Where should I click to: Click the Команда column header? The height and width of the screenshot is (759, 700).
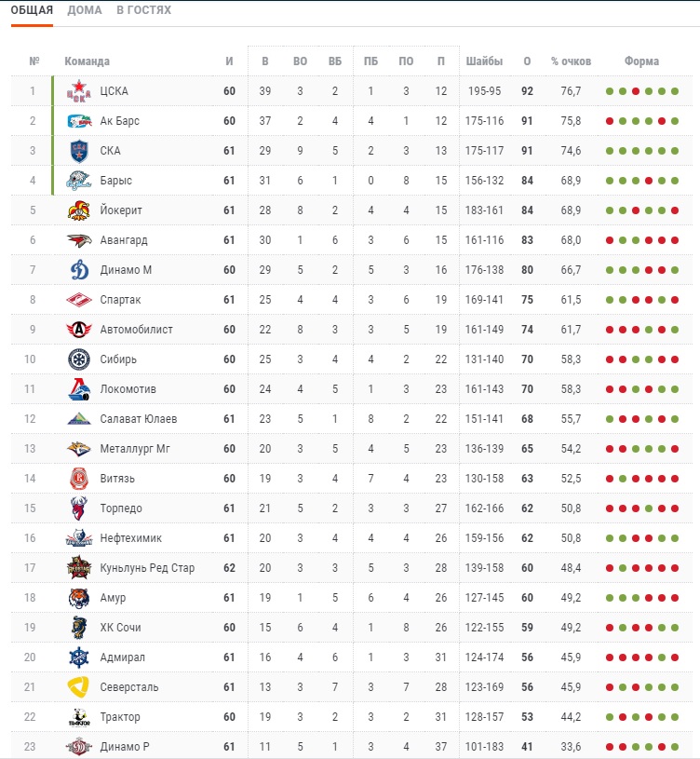87,61
